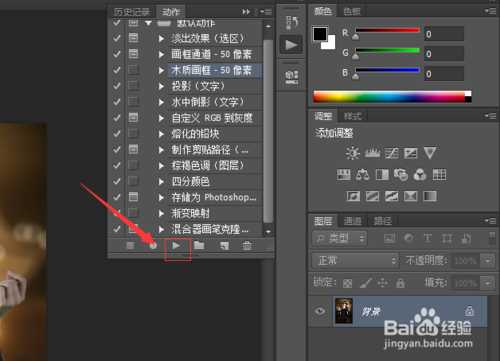500x361 pixels.
Task: Open the 填充 fill slider dropdown arrow
Action: pyautogui.click(x=488, y=283)
